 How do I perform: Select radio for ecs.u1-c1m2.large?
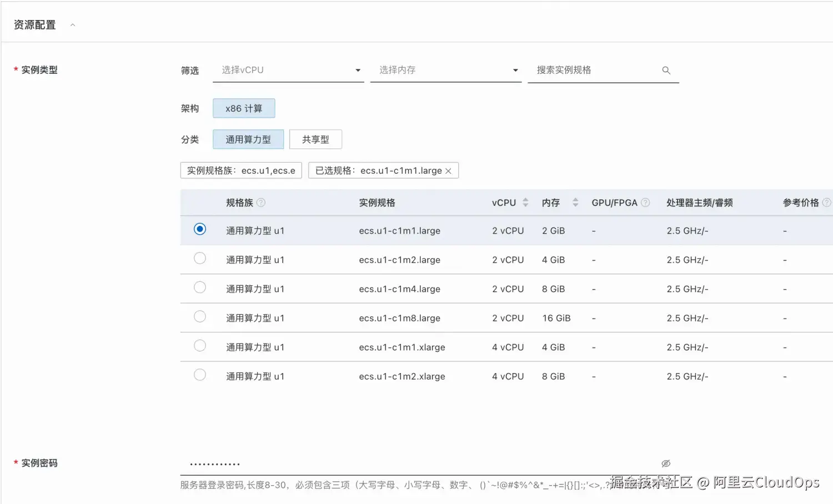[x=200, y=258]
